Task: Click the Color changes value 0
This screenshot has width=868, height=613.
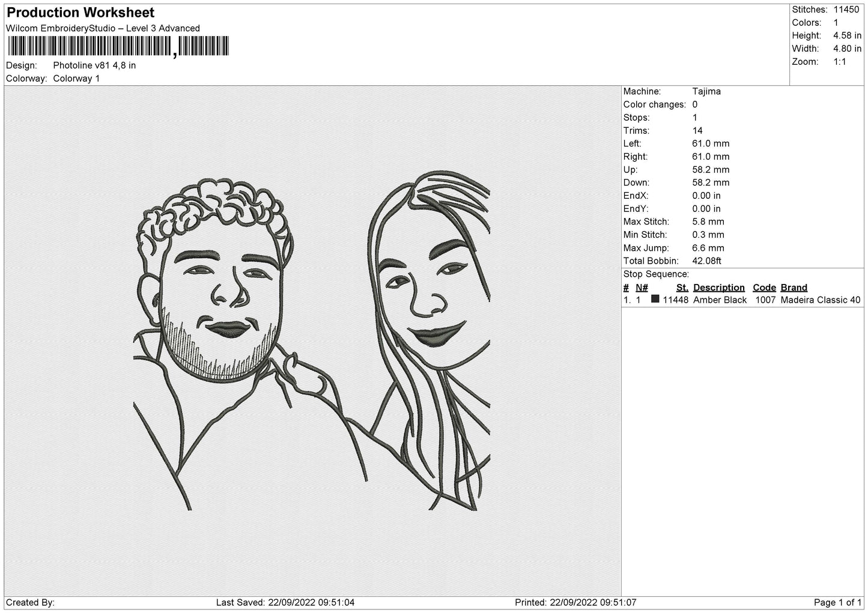Action: [x=695, y=104]
